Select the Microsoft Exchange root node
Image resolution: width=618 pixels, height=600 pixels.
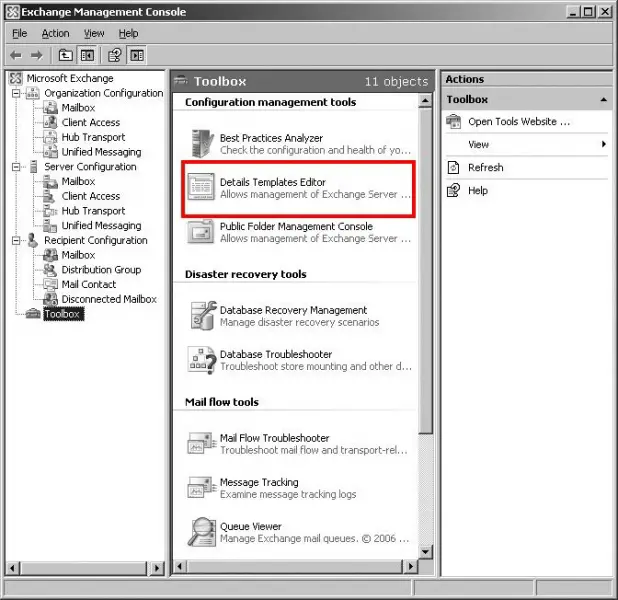pyautogui.click(x=70, y=78)
